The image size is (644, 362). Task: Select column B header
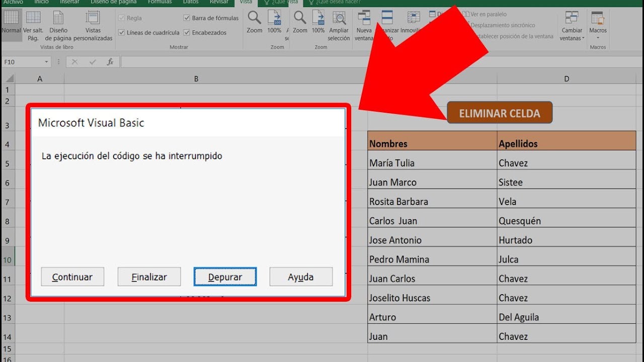(x=196, y=79)
